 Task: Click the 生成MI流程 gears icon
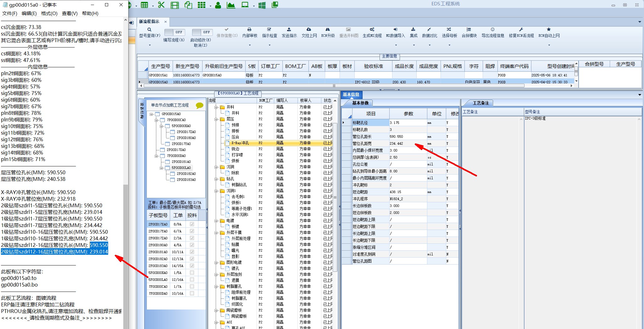372,29
